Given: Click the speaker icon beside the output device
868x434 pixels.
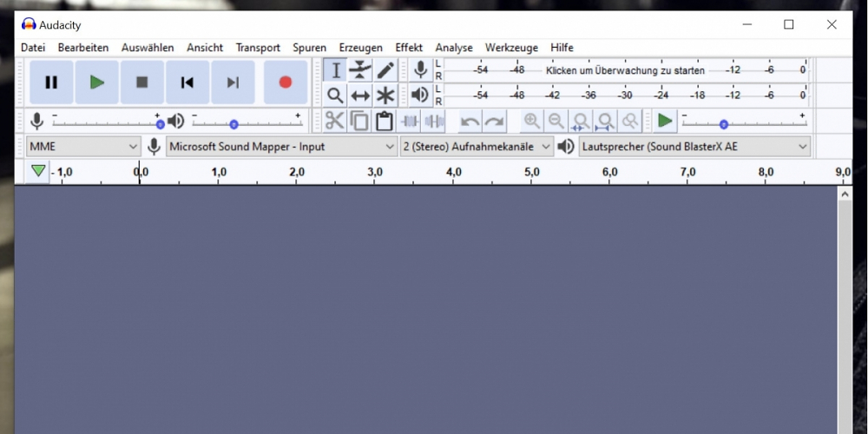Looking at the screenshot, I should pos(566,147).
